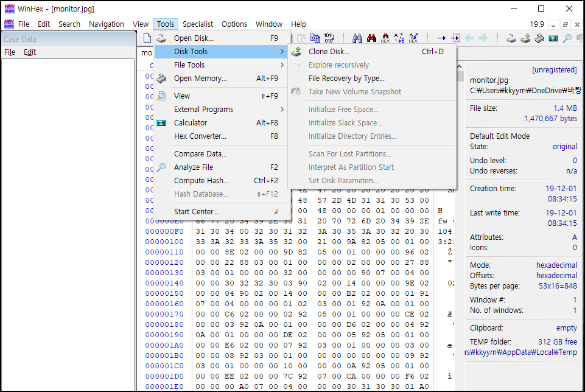Image resolution: width=585 pixels, height=392 pixels.
Task: Click the Calculator toolbar icon
Action: click(553, 38)
